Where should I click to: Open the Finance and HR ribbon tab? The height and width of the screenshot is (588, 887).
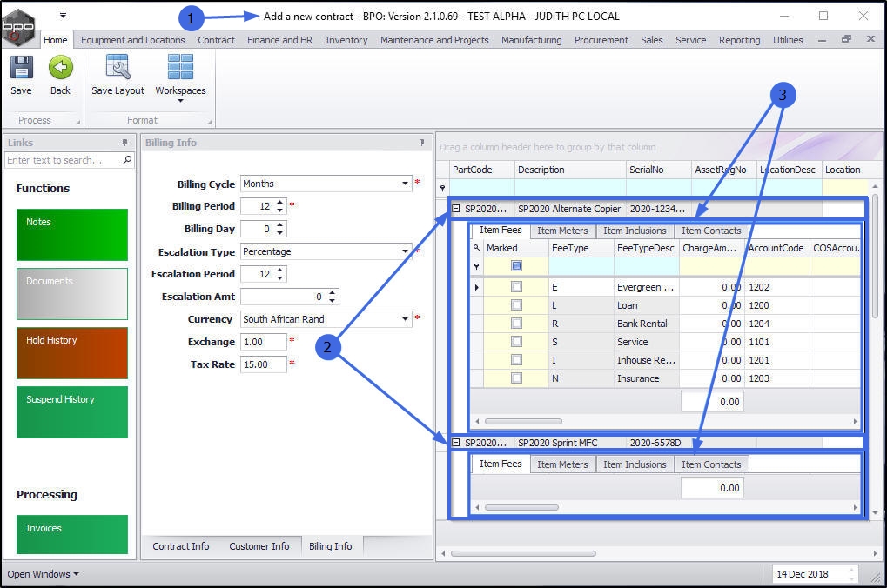(x=280, y=40)
